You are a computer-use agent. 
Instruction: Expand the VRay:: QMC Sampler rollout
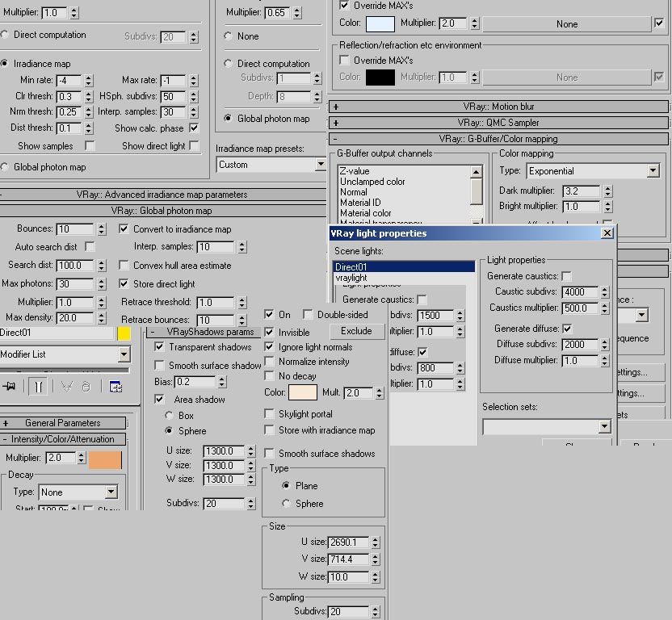(498, 123)
